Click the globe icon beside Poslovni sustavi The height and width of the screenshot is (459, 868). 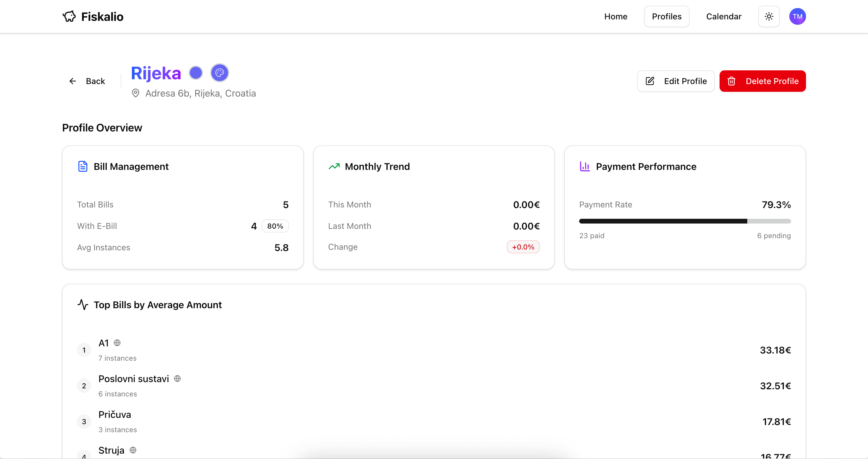point(177,379)
